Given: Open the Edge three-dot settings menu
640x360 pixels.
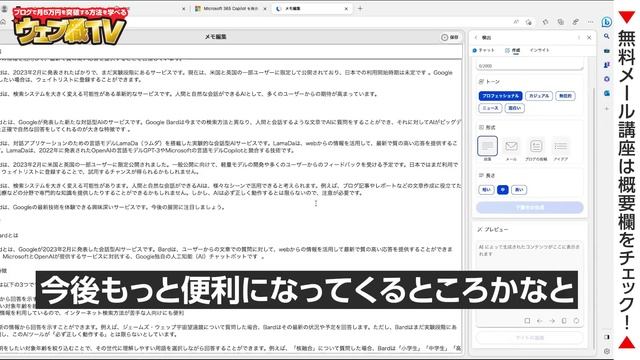Looking at the screenshot, I should [x=591, y=22].
